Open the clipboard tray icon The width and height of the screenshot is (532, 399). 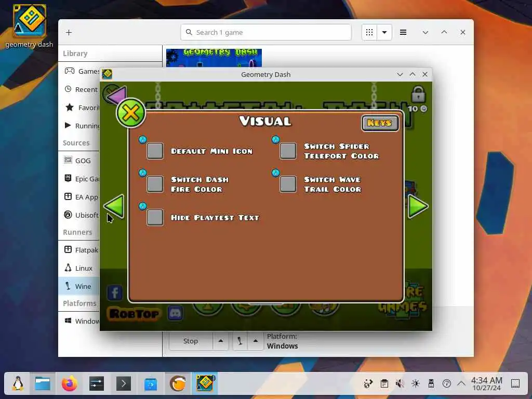[384, 384]
